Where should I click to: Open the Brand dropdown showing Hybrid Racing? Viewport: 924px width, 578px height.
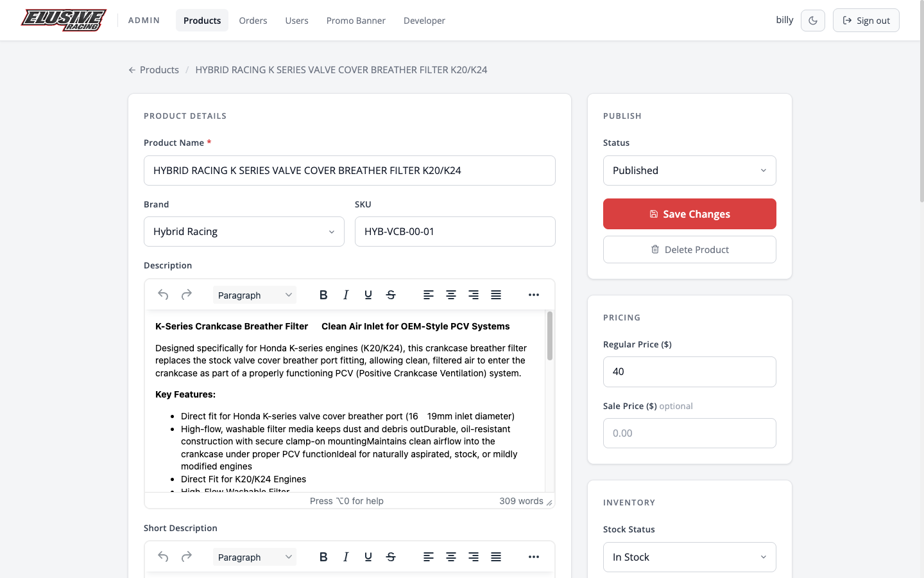[244, 232]
